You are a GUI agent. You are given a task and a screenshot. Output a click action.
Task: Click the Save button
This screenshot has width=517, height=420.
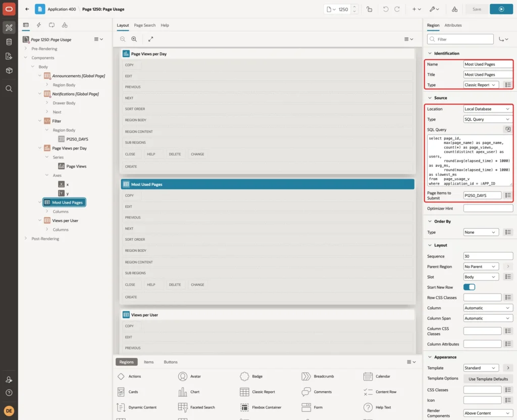point(477,9)
